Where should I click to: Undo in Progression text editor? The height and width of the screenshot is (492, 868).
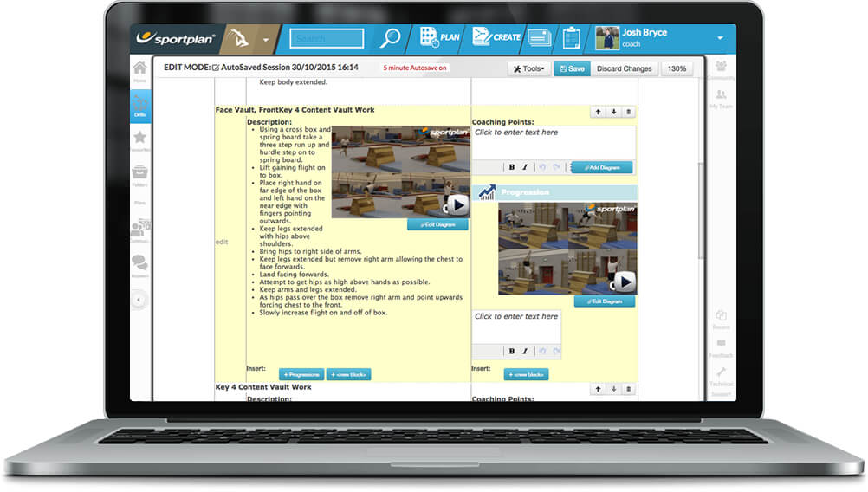click(x=542, y=351)
